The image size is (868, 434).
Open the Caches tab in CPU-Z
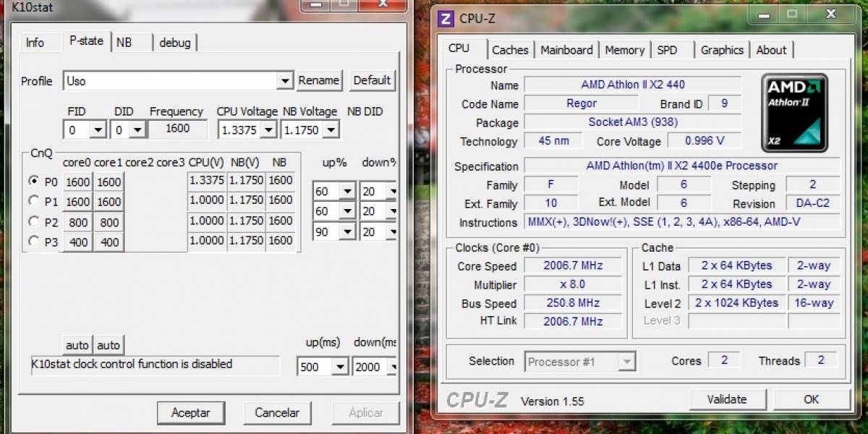pyautogui.click(x=510, y=50)
